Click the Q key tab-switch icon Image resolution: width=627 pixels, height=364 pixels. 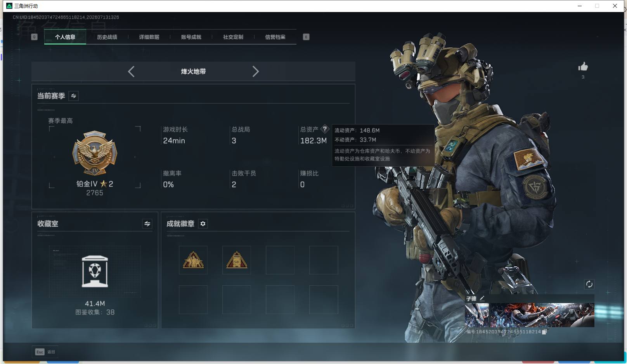pyautogui.click(x=34, y=37)
